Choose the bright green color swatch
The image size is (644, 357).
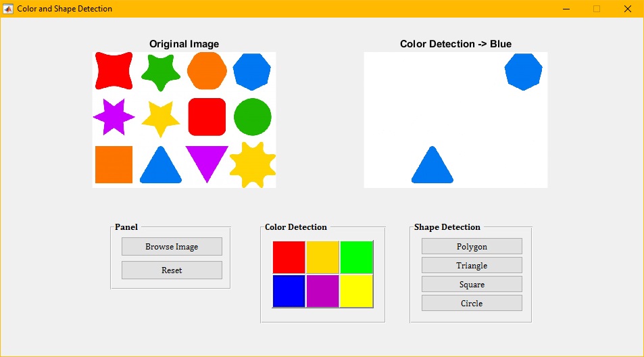[x=356, y=257]
